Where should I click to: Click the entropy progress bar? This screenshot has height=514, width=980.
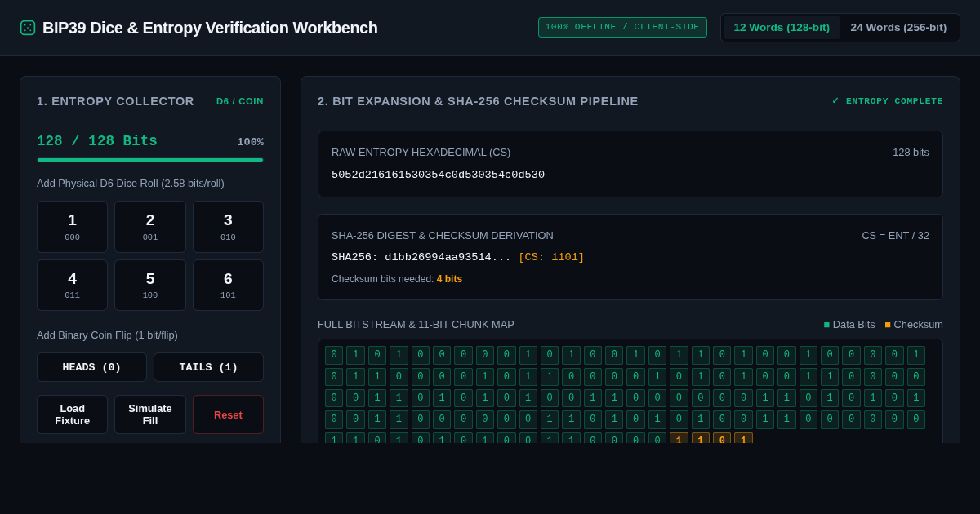tap(150, 160)
